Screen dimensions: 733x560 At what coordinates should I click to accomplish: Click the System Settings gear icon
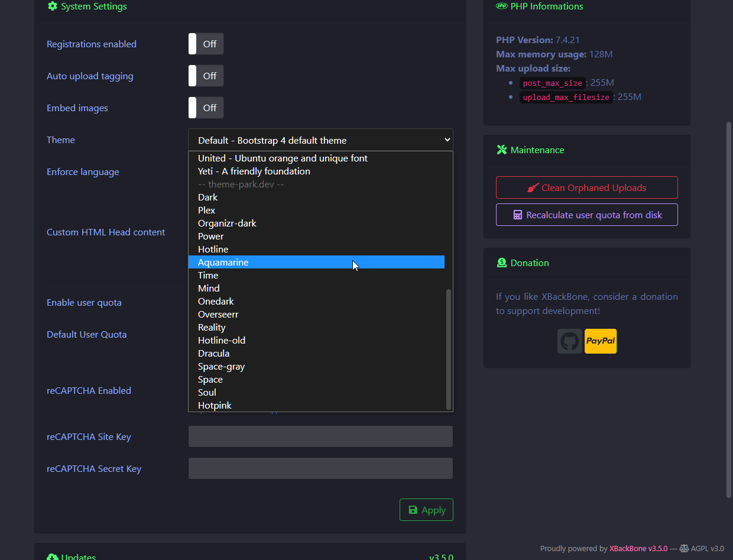[x=53, y=7]
